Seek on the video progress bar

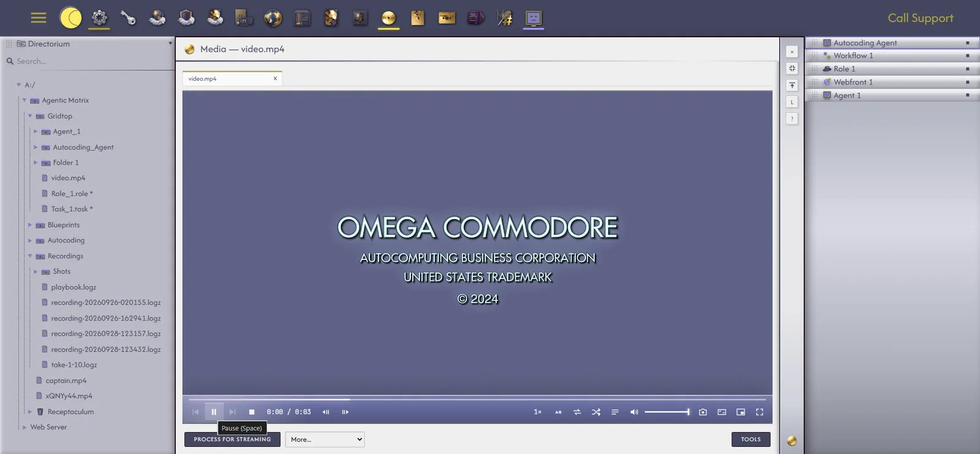(477, 400)
